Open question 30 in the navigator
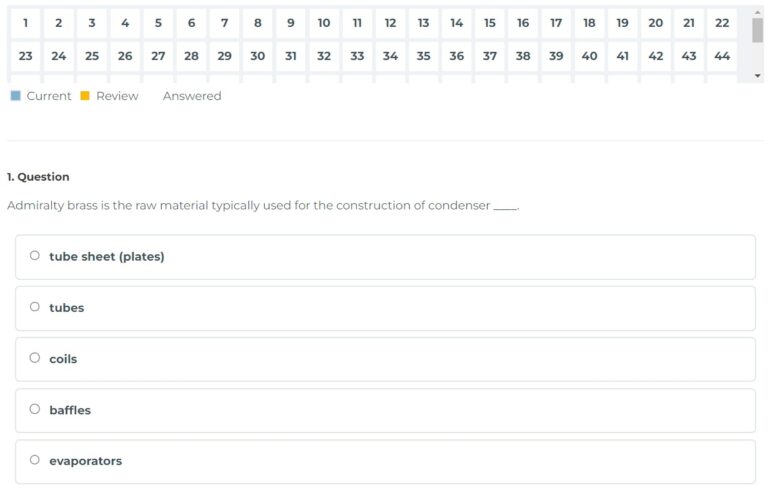The width and height of the screenshot is (768, 495). click(x=257, y=56)
